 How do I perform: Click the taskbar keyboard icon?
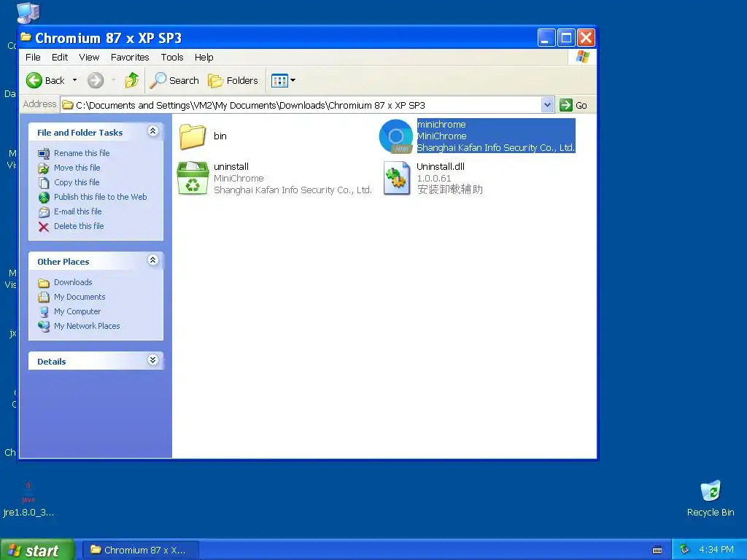[x=657, y=550]
